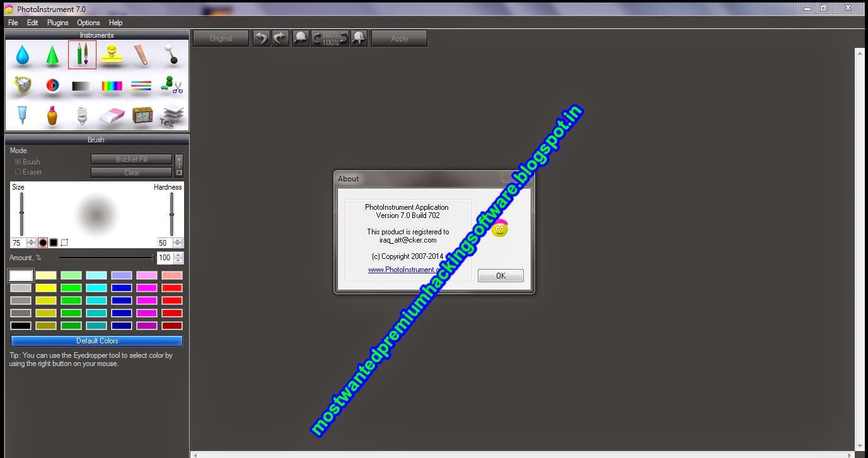Choose the dotted selection brush shape
Screen dimensions: 868x458
(x=64, y=243)
